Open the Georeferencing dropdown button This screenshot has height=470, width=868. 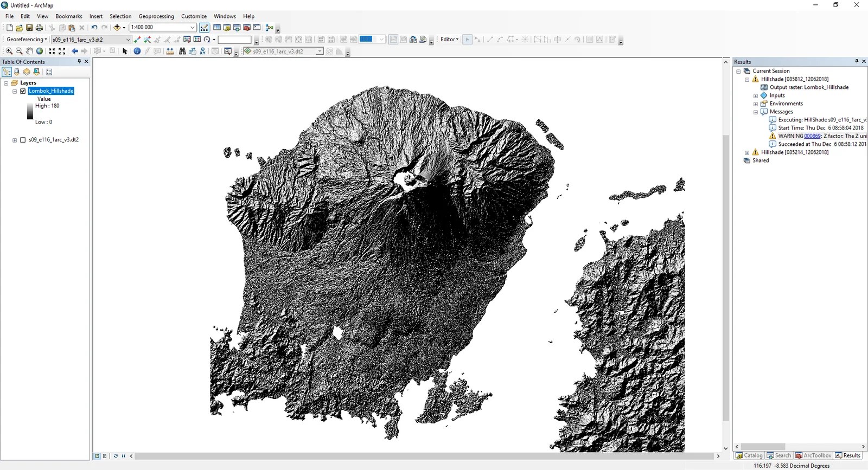tap(27, 40)
